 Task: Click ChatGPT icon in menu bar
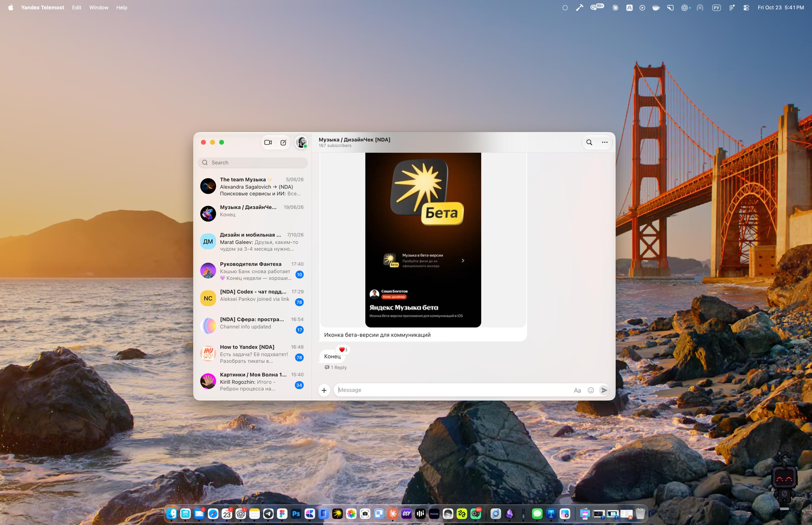[x=684, y=8]
